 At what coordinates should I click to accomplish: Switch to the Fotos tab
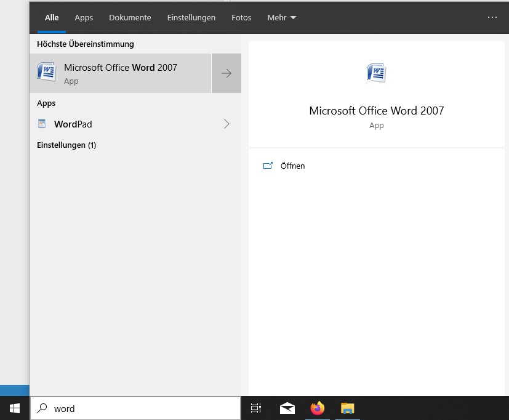[x=241, y=17]
